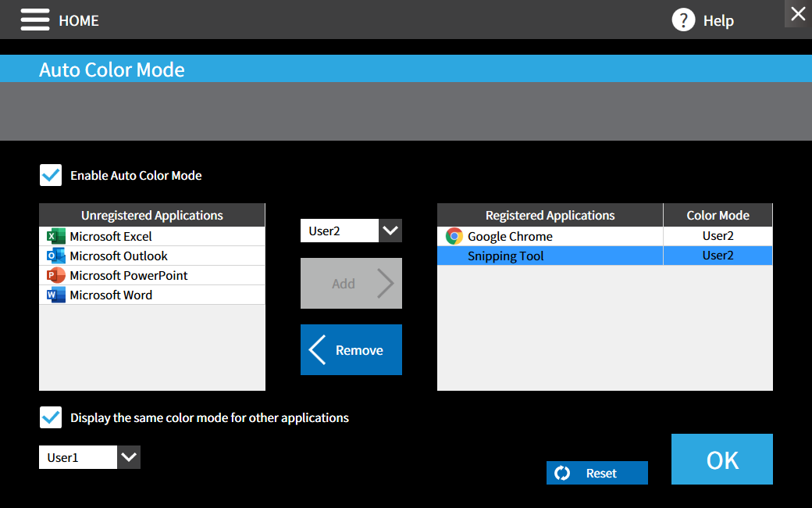The image size is (812, 508).
Task: Go to HOME
Action: [79, 21]
